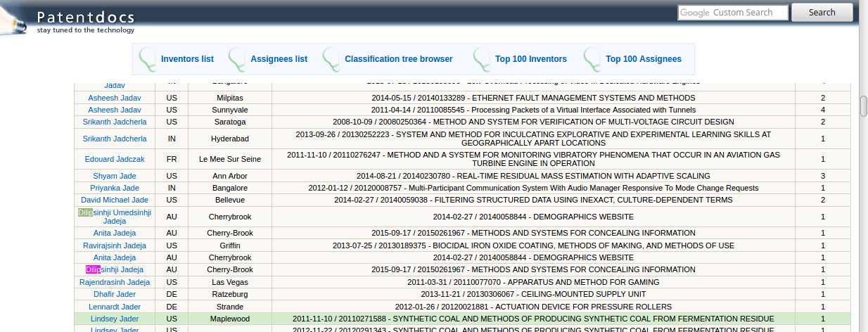This screenshot has height=332, width=868.
Task: Click the Patentdocs site title
Action: click(85, 17)
